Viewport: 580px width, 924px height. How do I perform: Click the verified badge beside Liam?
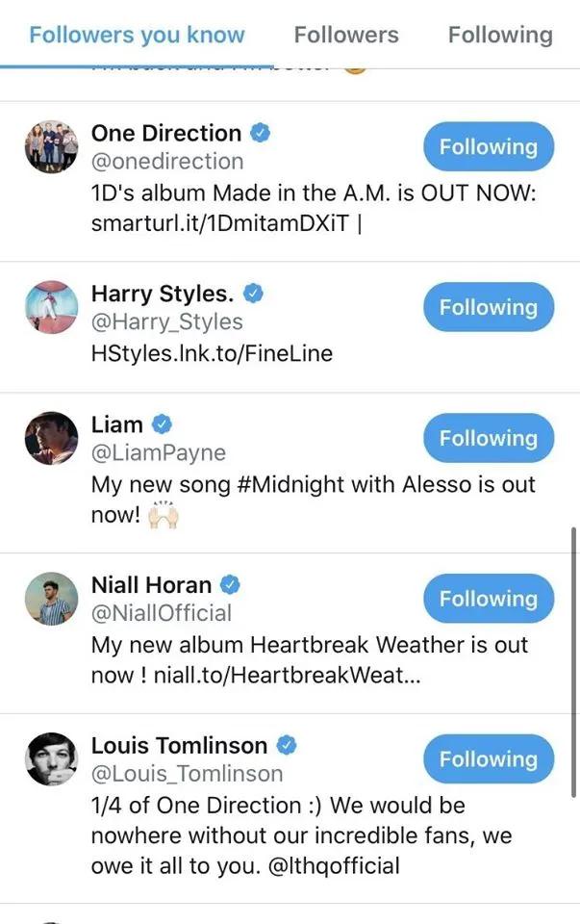(162, 424)
